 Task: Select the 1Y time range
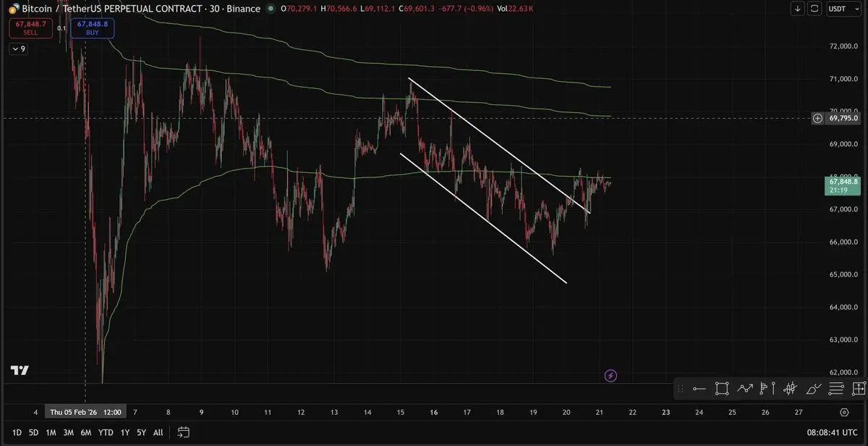[x=124, y=433]
